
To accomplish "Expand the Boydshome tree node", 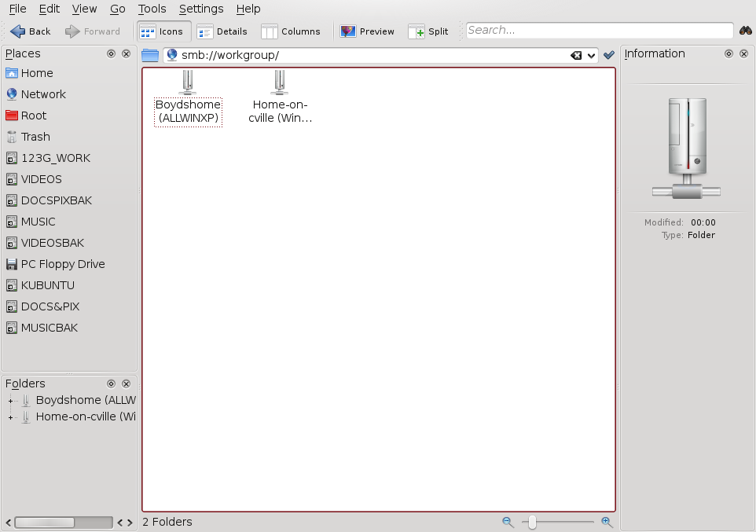I will [11, 401].
